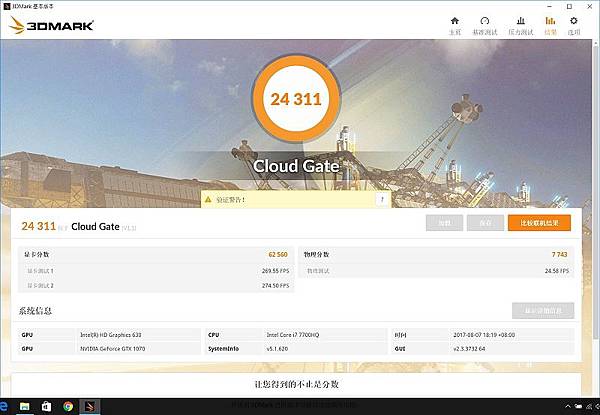Screen dimensions: 600x415
Task: Click the yellow validation warning triangle
Action: [208, 199]
